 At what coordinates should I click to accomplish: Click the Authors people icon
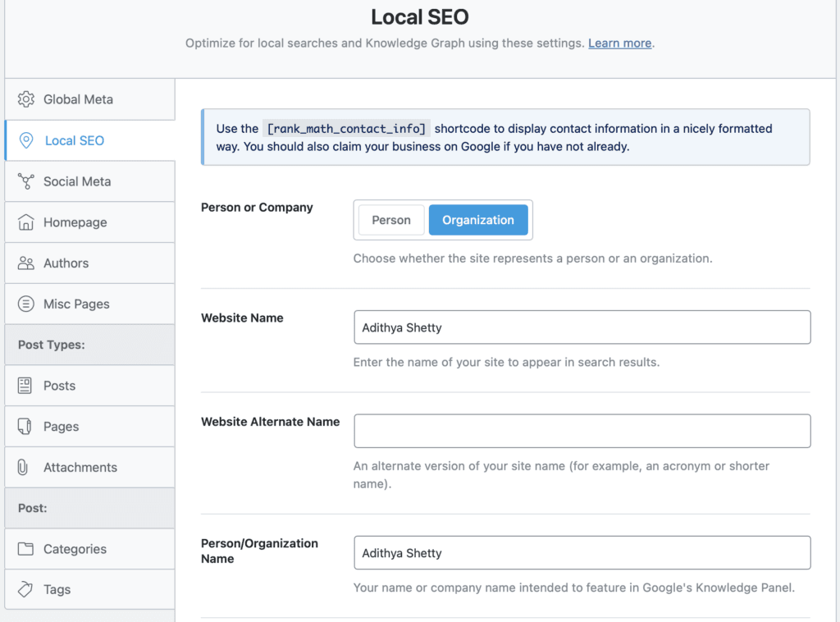(25, 263)
